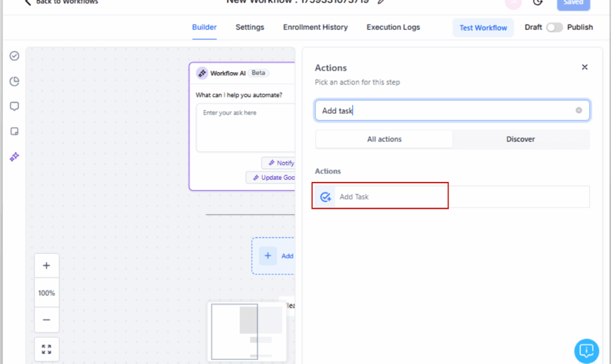Open the support chat bubble bottom right

point(586,351)
